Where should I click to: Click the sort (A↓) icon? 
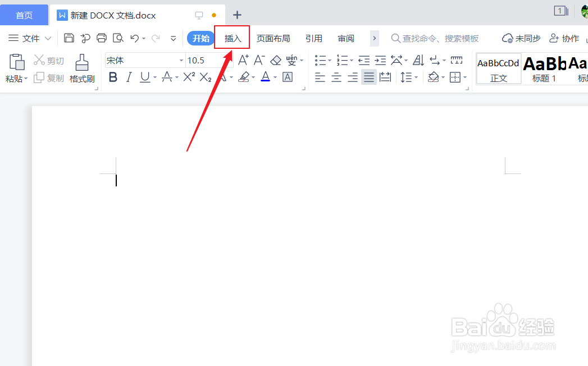[418, 60]
